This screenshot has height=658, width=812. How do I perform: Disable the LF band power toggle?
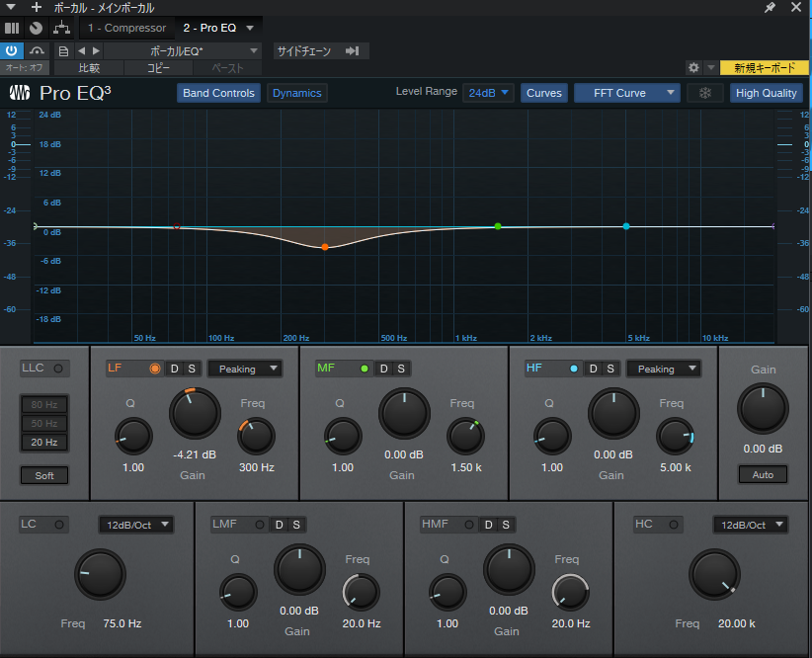[155, 369]
